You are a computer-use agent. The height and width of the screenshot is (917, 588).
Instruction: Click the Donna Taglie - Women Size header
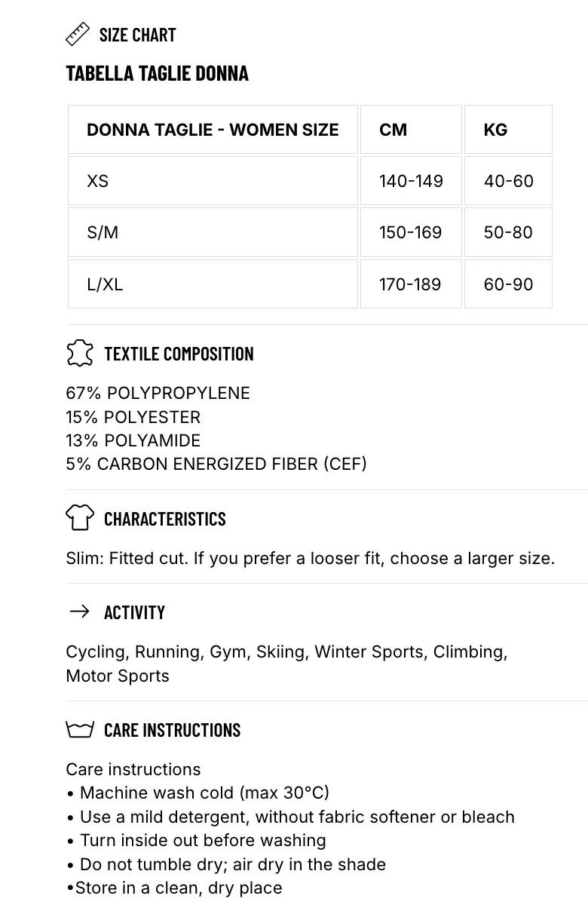click(x=213, y=130)
